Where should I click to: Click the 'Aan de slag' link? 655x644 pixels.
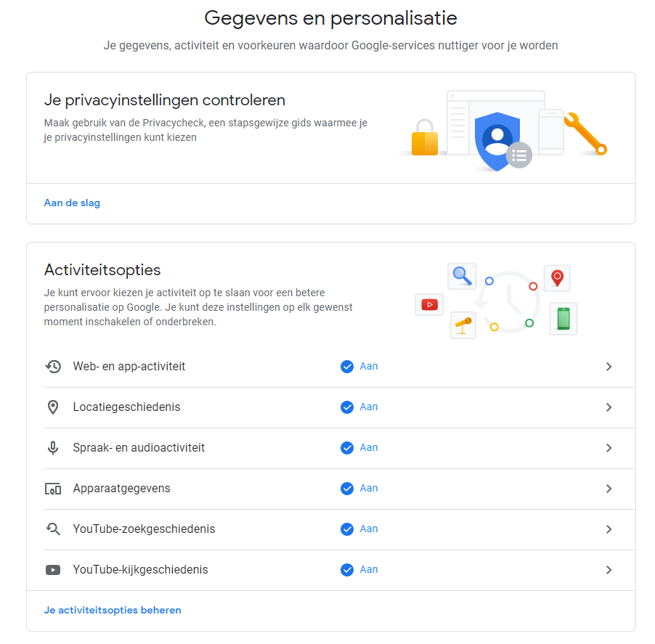72,203
